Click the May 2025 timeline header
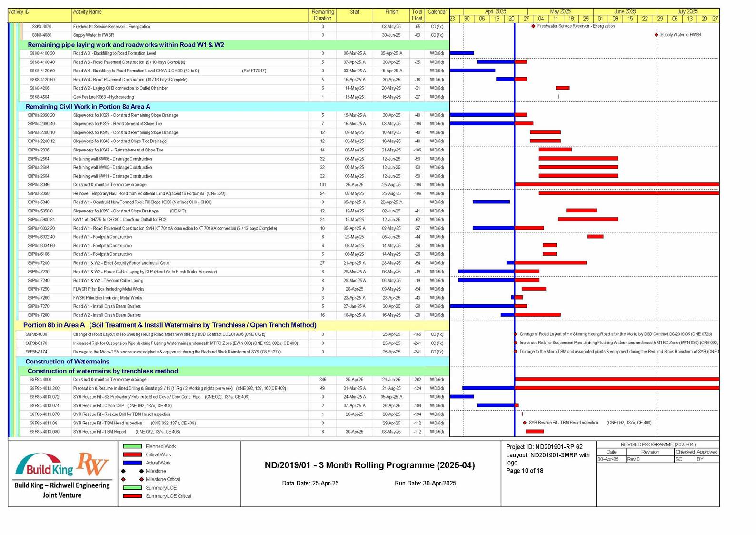Image resolution: width=756 pixels, height=535 pixels. point(560,11)
